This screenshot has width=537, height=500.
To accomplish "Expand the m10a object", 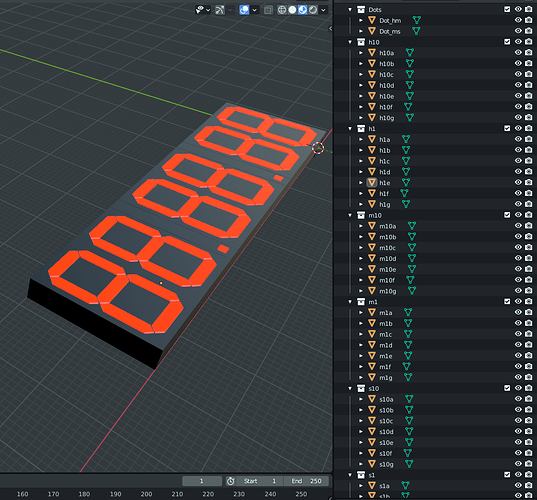I will tap(361, 226).
